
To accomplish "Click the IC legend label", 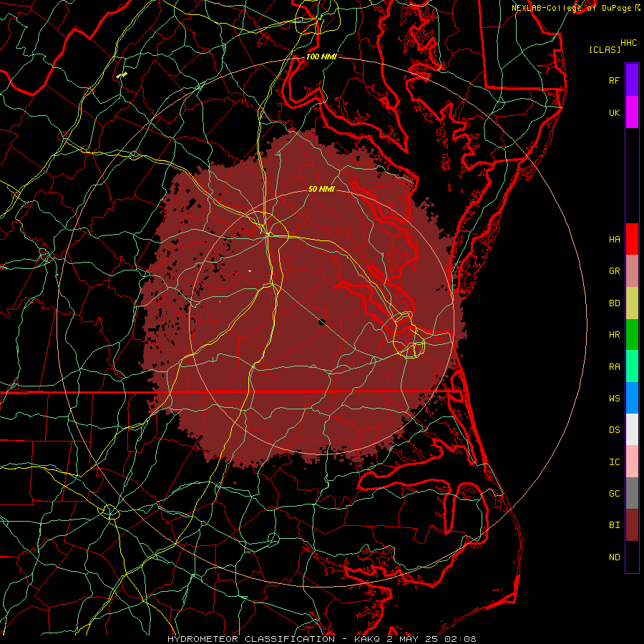I will (x=614, y=462).
